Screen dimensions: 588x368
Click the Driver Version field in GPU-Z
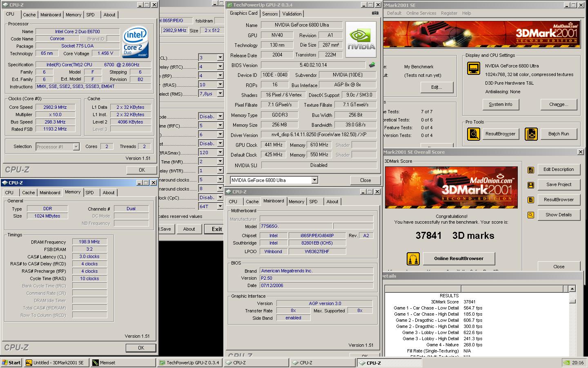(319, 135)
